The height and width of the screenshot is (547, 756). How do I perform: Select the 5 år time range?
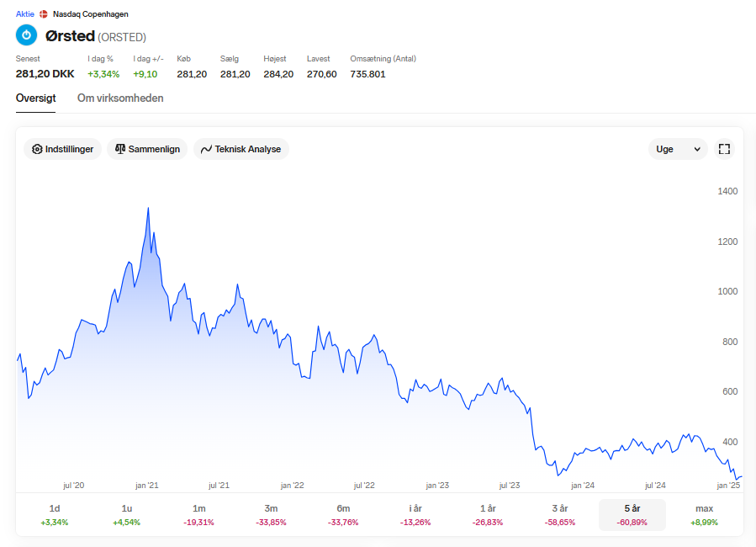(632, 515)
